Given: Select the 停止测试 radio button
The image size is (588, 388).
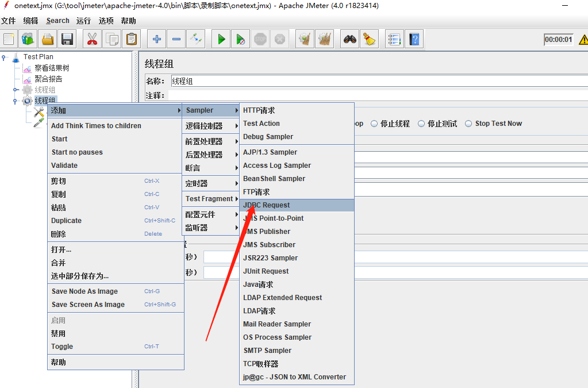Looking at the screenshot, I should 421,124.
